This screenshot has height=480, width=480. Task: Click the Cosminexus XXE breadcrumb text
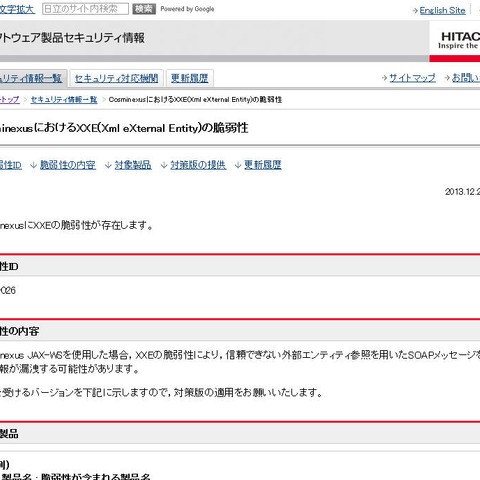(x=195, y=99)
